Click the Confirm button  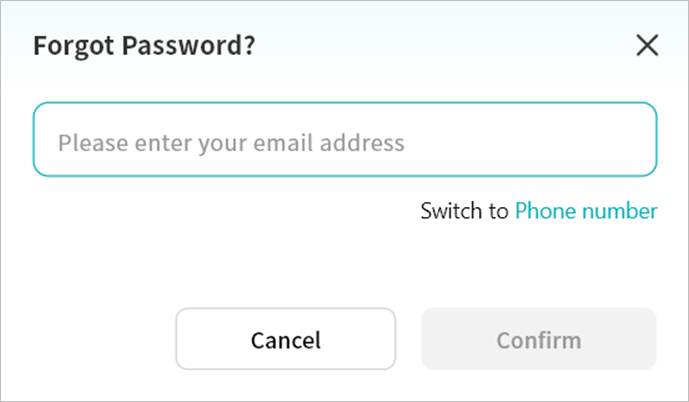pyautogui.click(x=538, y=340)
